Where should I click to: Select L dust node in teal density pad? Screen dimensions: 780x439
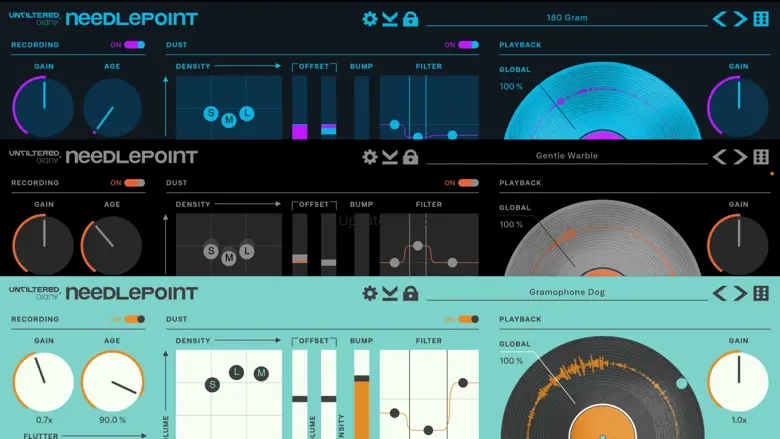(236, 372)
